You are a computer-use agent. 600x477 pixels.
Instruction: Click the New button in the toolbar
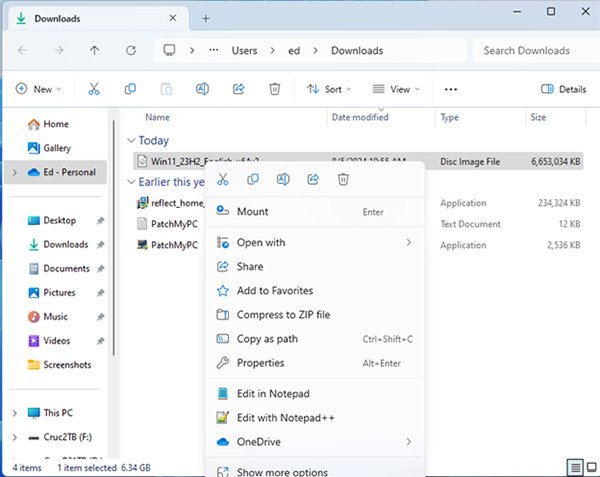pos(38,89)
